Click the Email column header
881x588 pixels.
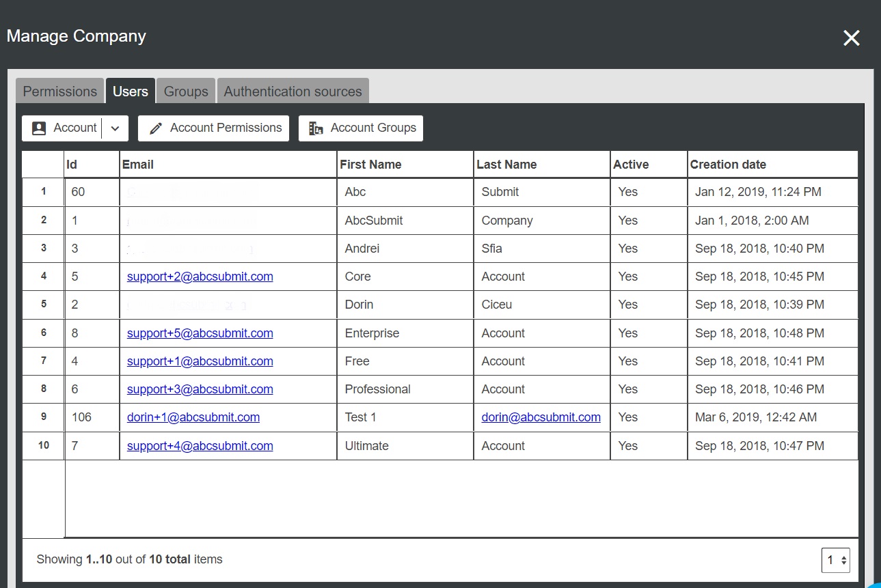(138, 165)
